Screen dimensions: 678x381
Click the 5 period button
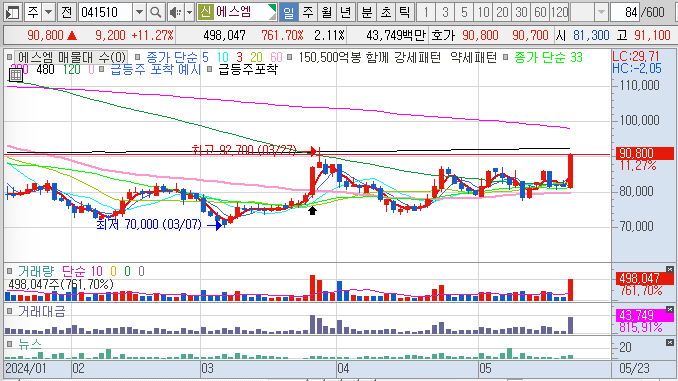point(464,12)
